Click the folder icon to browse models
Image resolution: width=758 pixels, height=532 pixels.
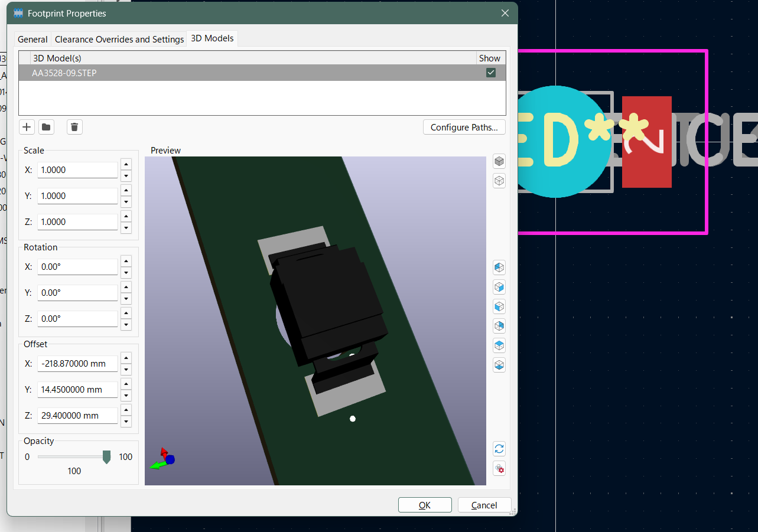pos(46,127)
